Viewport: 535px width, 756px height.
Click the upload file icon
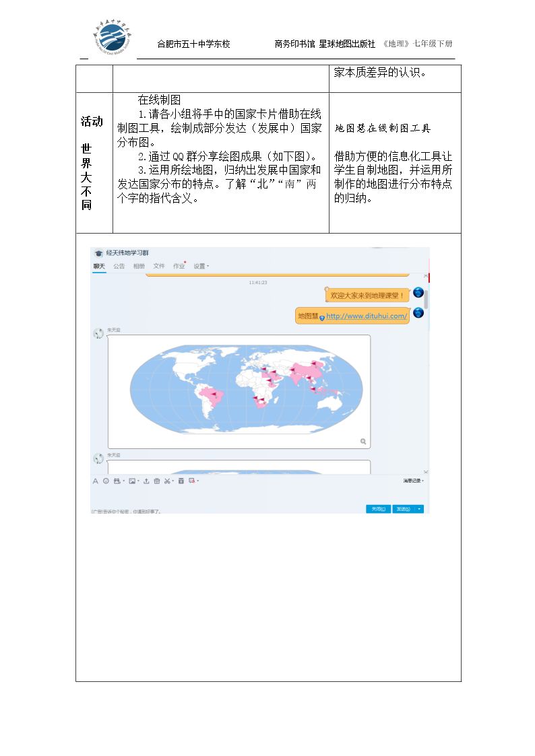coord(146,481)
